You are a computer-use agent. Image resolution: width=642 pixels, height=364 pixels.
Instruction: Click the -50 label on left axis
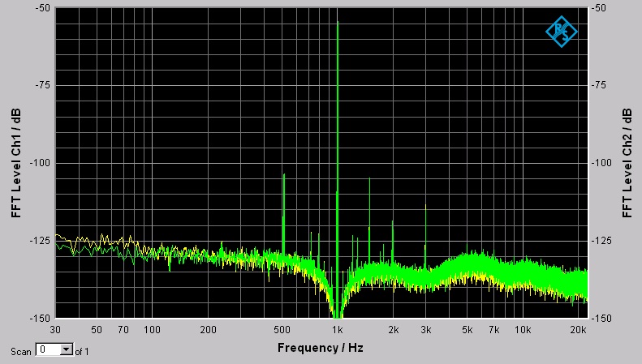tap(41, 8)
